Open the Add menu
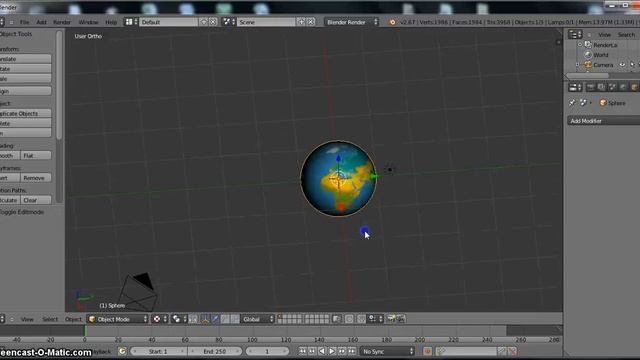The height and width of the screenshot is (360, 640). pos(41,22)
